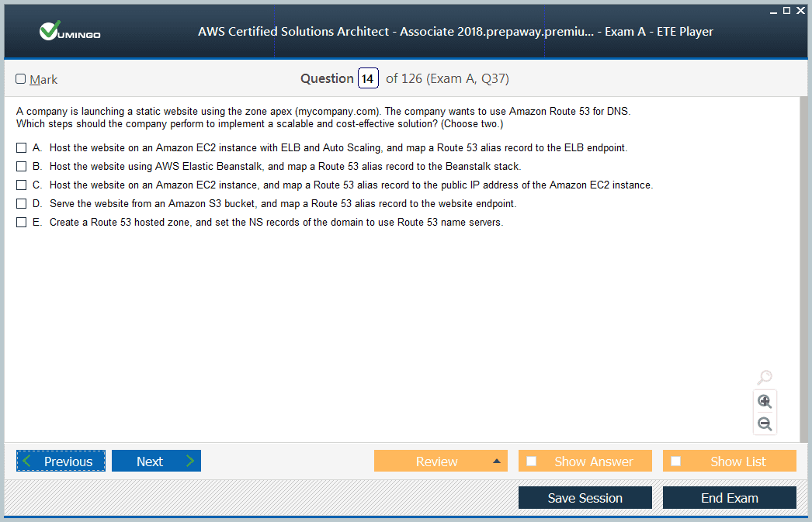The image size is (812, 522).
Task: Check answer option C checkbox
Action: point(21,185)
